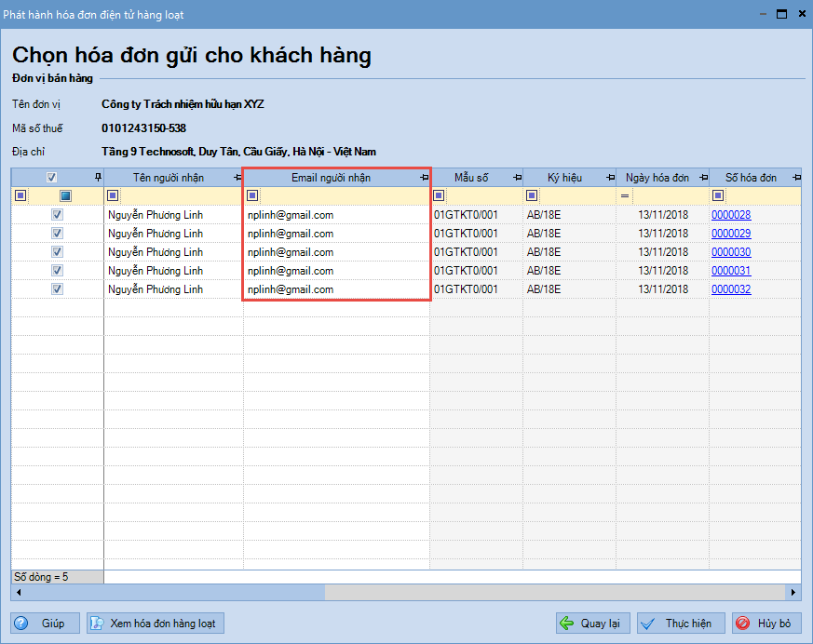
Task: Click the Số dòng = 5 summary cell
Action: [57, 577]
